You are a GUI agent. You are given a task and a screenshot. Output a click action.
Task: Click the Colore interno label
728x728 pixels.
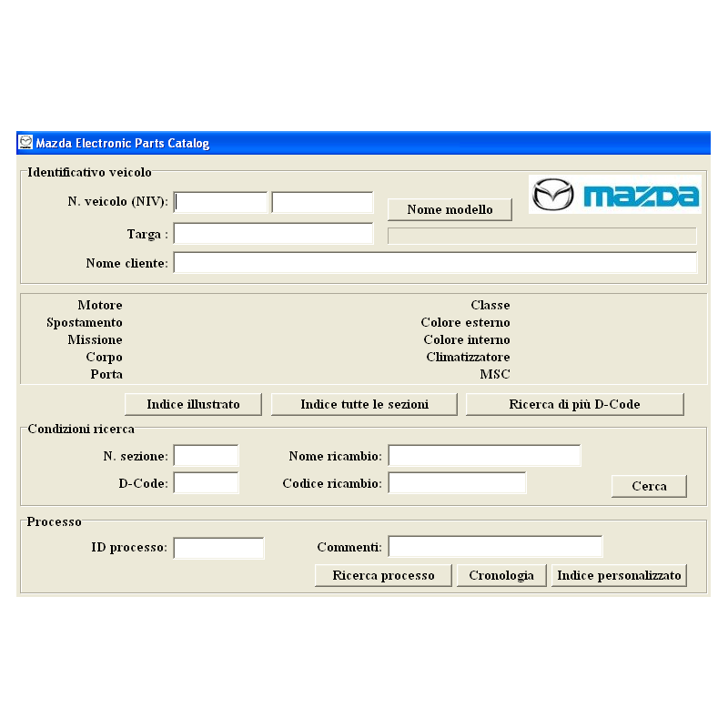click(467, 339)
